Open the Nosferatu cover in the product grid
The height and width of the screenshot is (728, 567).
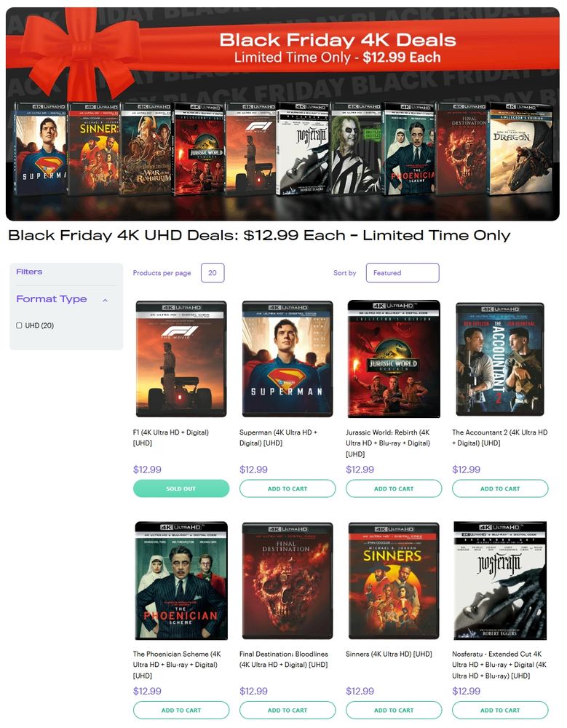(500, 580)
